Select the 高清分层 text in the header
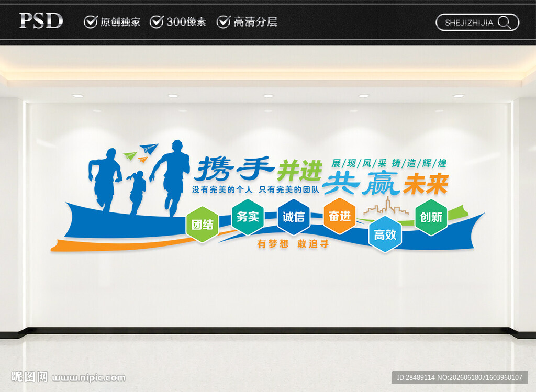This screenshot has width=536, height=392. [255, 22]
